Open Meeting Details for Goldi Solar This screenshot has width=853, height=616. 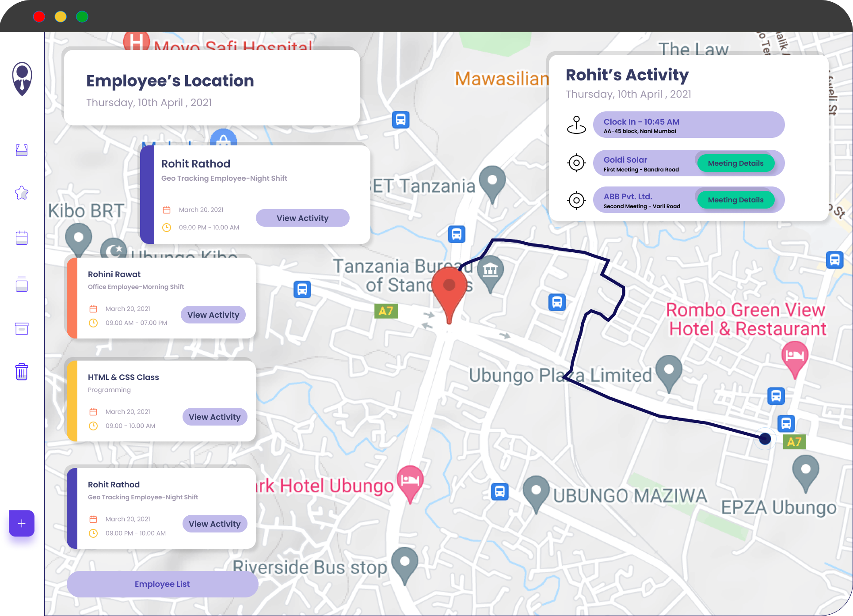736,163
